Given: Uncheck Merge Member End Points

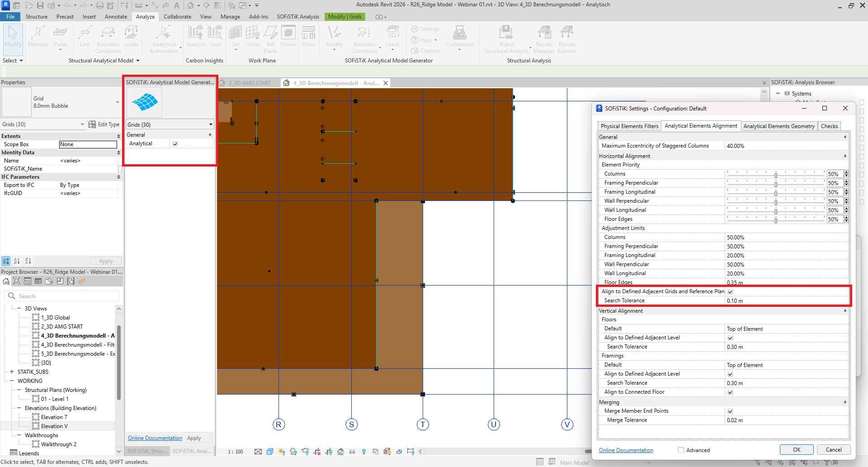Looking at the screenshot, I should [730, 411].
